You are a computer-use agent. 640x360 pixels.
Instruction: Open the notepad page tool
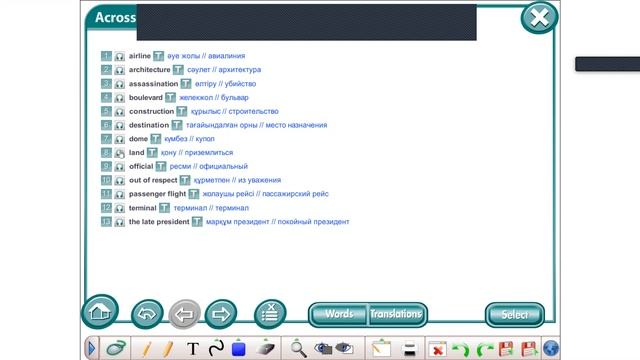click(x=381, y=349)
